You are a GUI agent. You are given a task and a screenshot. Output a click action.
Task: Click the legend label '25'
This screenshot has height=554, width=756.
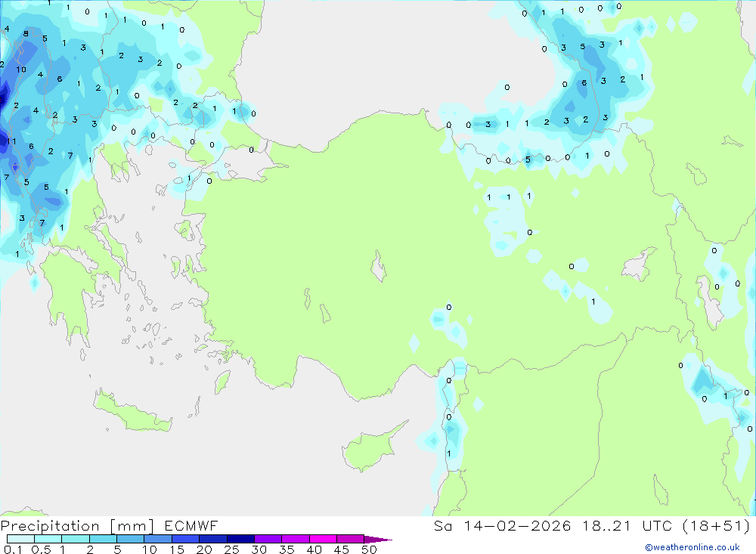[x=231, y=549]
